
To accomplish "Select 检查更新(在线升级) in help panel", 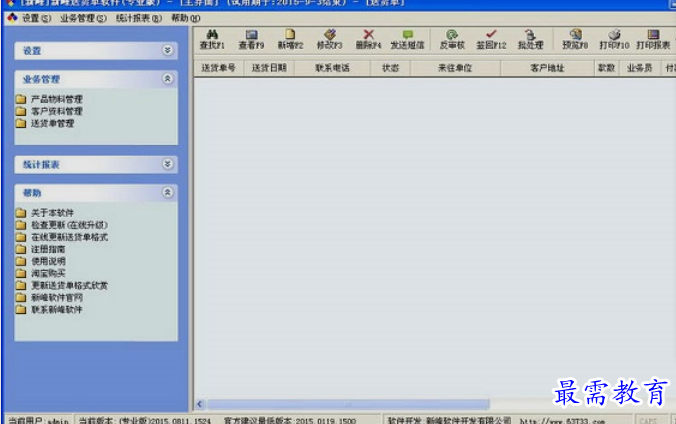I will [x=62, y=225].
